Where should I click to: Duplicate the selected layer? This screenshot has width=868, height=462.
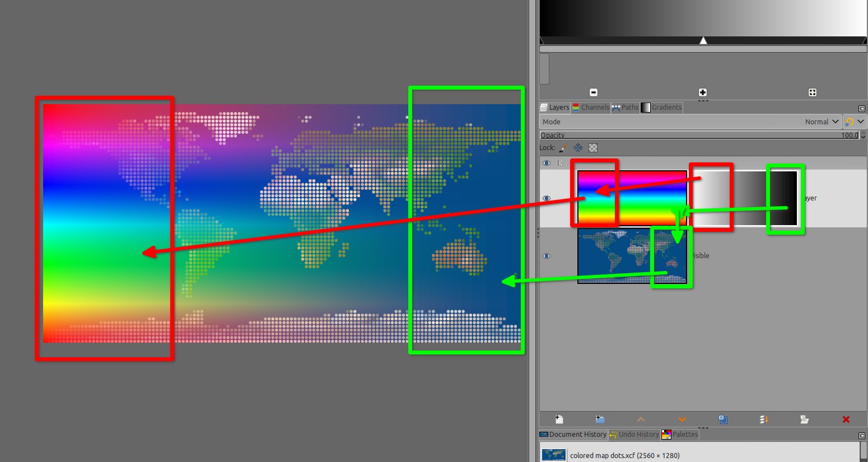coord(723,419)
